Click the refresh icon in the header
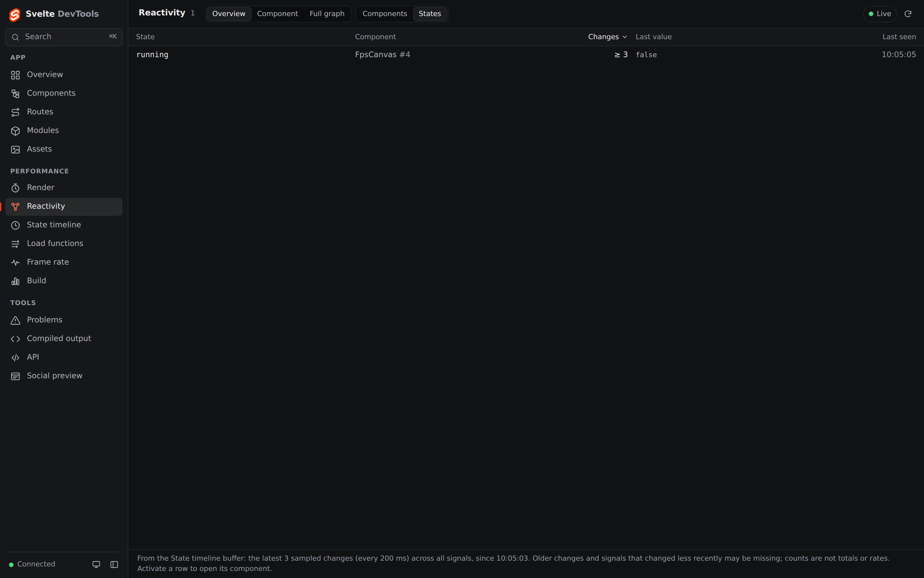Viewport: 924px width, 578px height. pyautogui.click(x=908, y=14)
